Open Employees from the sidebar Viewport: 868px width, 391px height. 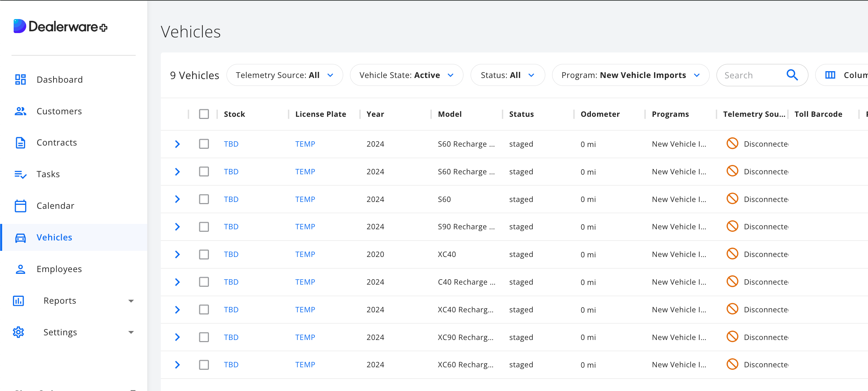[59, 269]
